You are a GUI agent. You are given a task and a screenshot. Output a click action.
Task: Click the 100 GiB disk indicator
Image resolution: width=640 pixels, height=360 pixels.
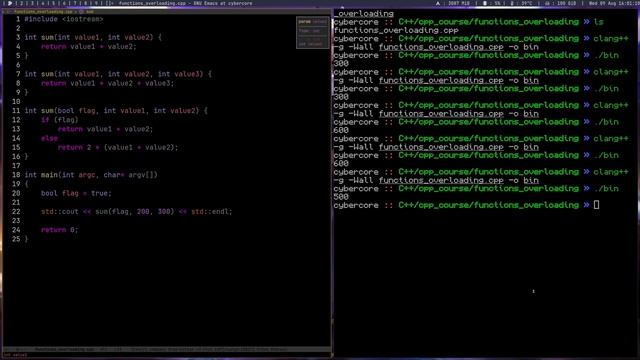click(x=560, y=3)
